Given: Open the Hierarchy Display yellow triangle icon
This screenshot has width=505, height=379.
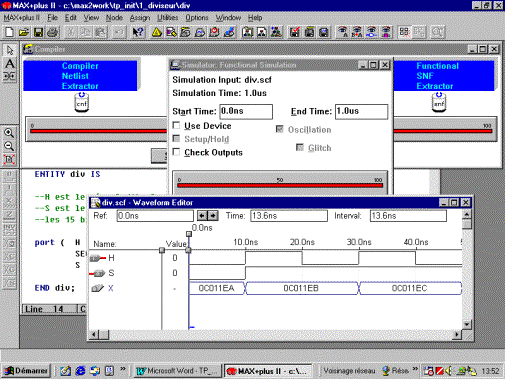Looking at the screenshot, I should pyautogui.click(x=157, y=32).
